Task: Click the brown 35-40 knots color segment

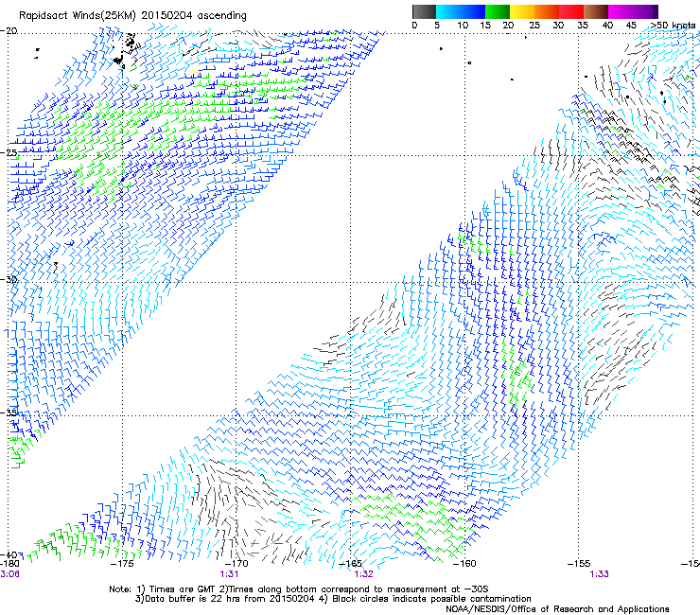Action: click(x=596, y=11)
